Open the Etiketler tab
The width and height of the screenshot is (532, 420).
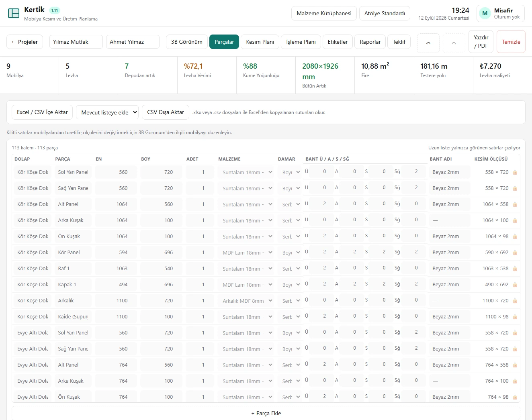click(338, 42)
